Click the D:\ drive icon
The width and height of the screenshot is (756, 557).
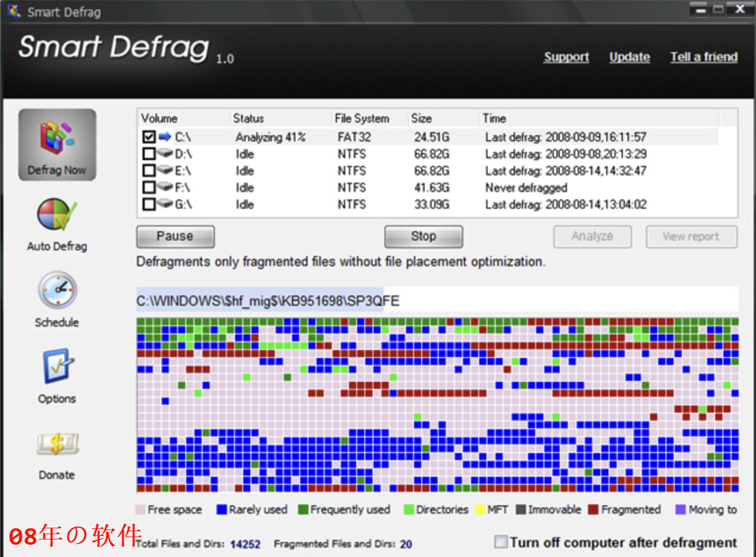click(x=165, y=154)
